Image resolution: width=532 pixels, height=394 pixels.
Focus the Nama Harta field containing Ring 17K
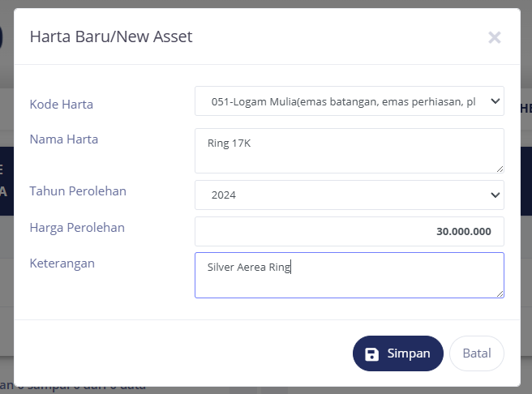point(349,151)
